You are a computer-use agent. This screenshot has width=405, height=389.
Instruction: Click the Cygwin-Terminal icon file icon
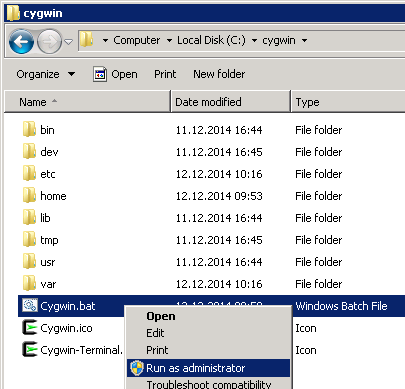tap(30, 349)
